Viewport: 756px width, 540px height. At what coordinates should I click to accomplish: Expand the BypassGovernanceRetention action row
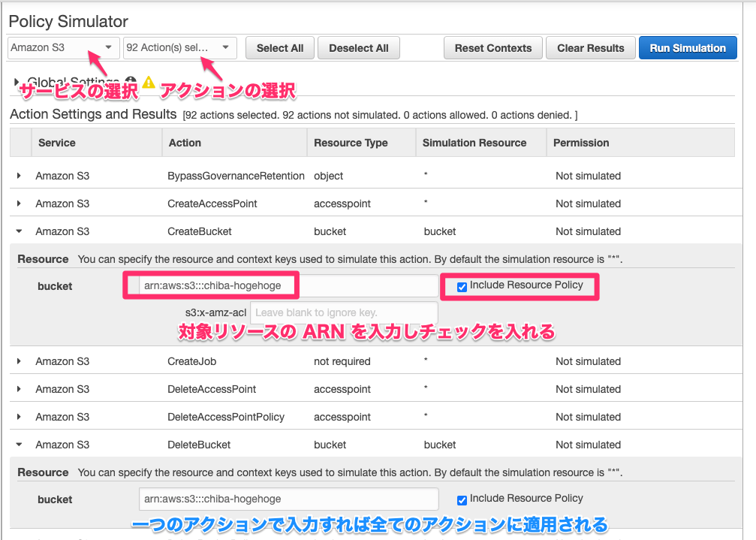coord(19,175)
